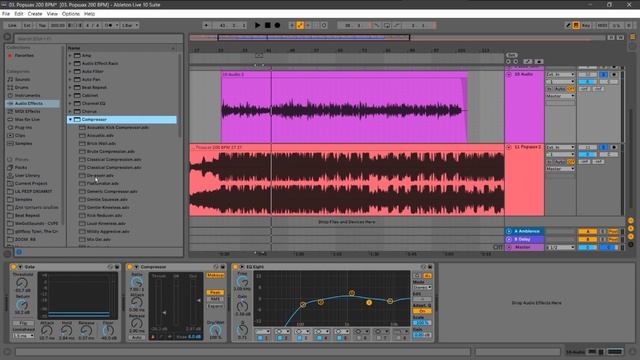Viewport: 640px width, 360px height.
Task: Expand the Beat Repeat folder
Action: tap(70, 87)
